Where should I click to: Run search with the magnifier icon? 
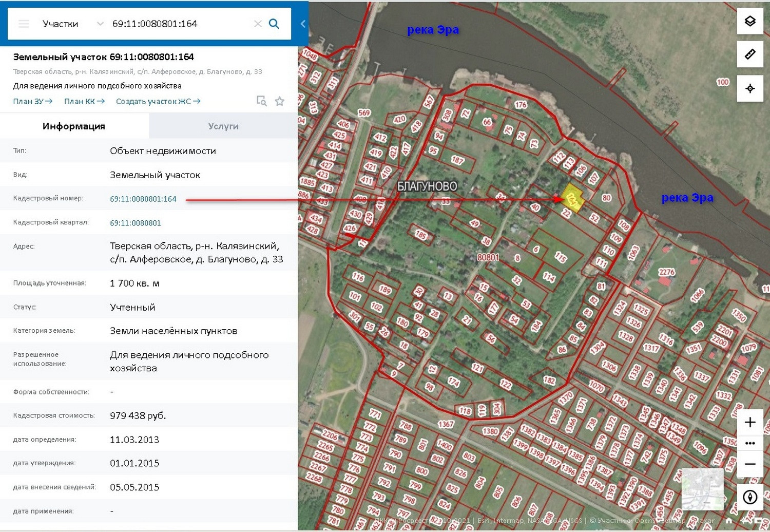click(274, 24)
